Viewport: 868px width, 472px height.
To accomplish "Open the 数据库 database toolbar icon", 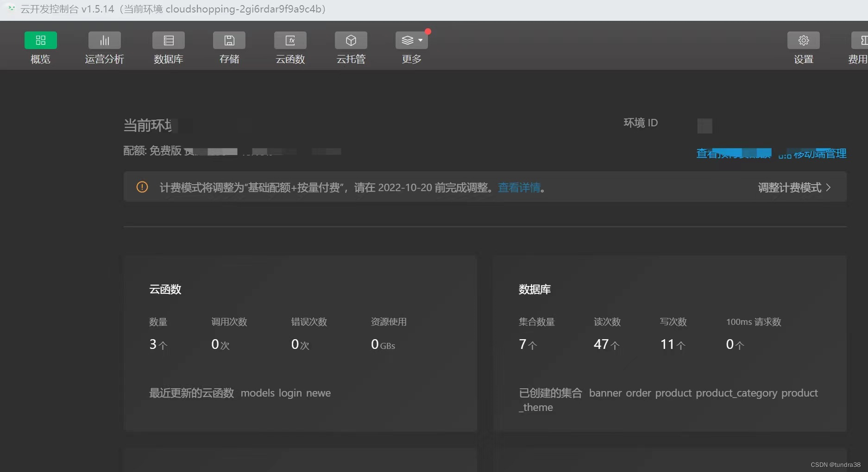I will (x=169, y=40).
